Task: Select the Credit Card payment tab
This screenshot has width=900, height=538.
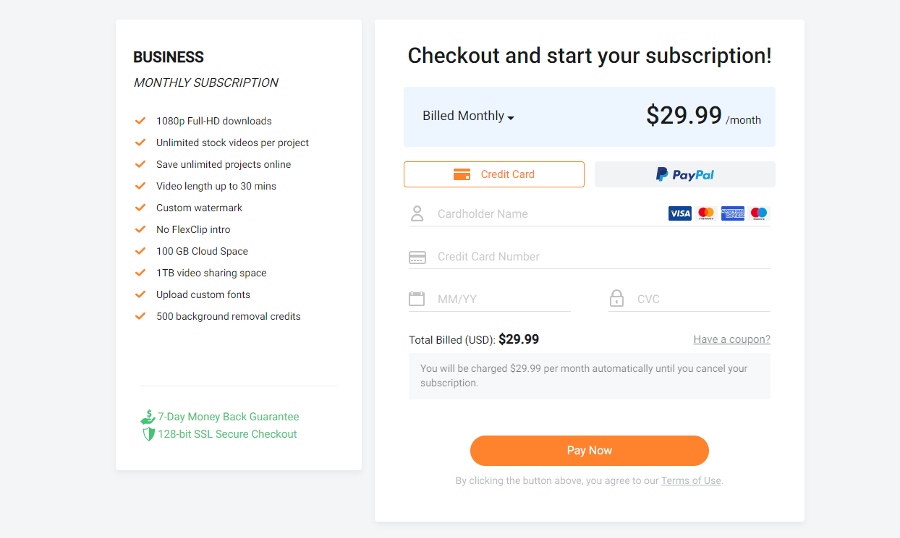Action: (494, 174)
